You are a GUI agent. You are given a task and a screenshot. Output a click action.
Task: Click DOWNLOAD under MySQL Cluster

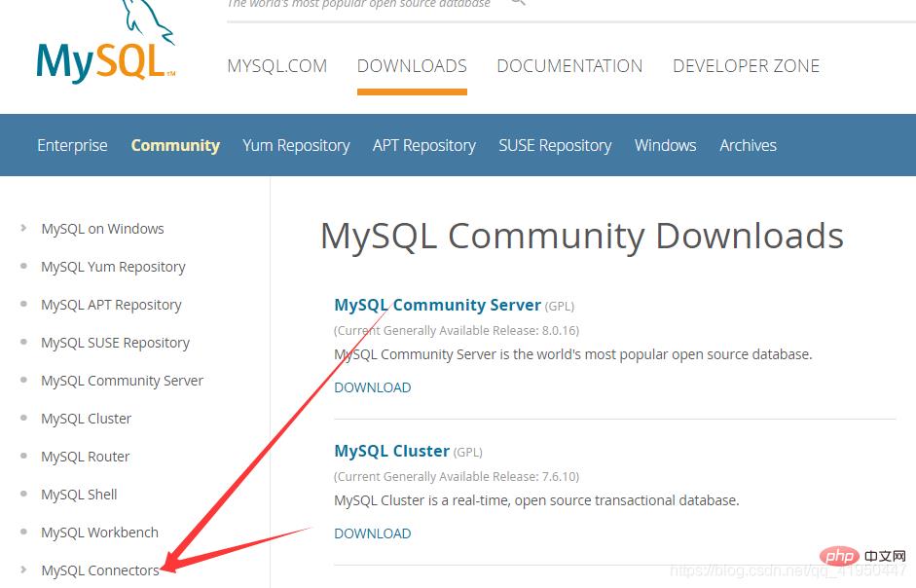point(373,533)
